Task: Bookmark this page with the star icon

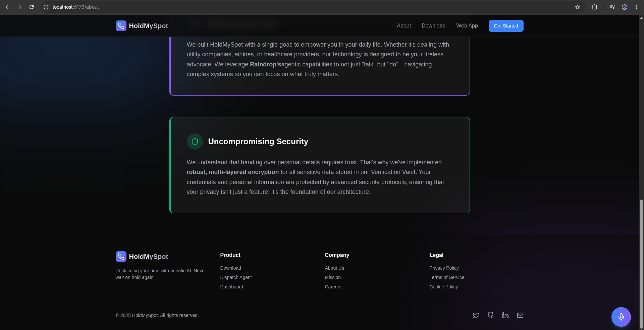Action: click(x=578, y=7)
